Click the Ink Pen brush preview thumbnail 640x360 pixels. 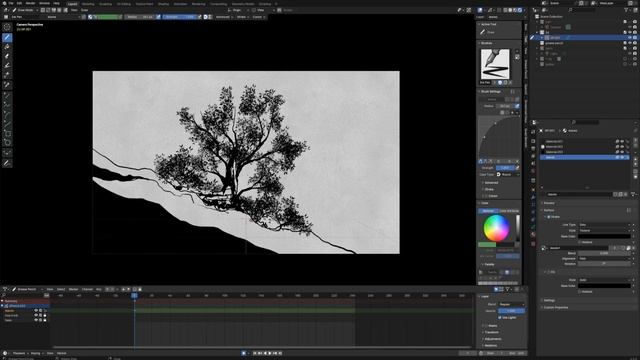(x=495, y=64)
